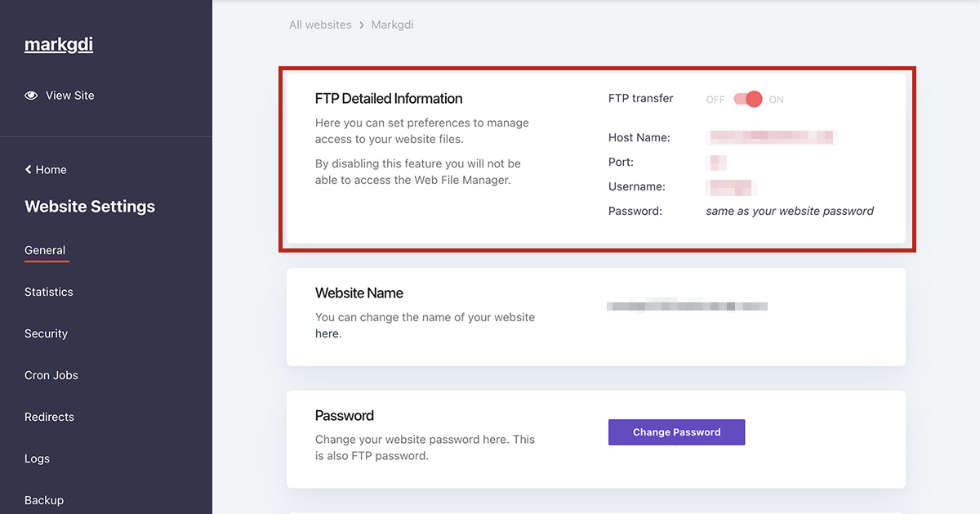This screenshot has width=980, height=514.
Task: Toggle the FTP transfer switch
Action: (747, 99)
